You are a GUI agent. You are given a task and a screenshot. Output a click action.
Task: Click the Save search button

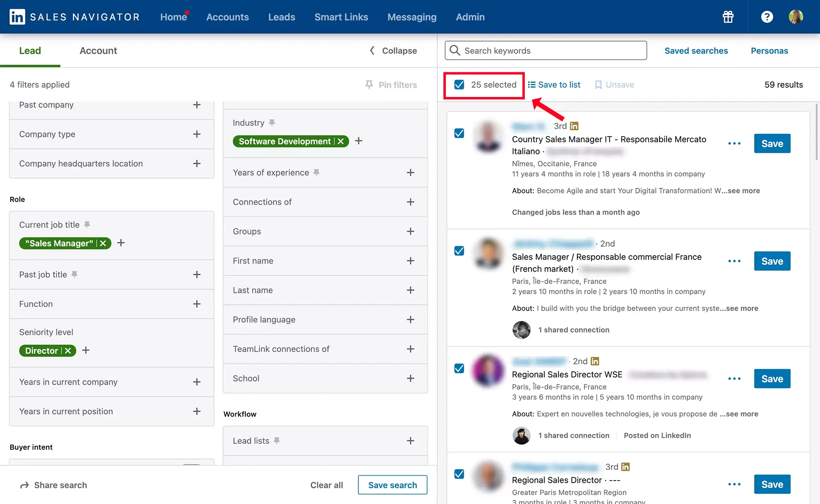pos(392,485)
